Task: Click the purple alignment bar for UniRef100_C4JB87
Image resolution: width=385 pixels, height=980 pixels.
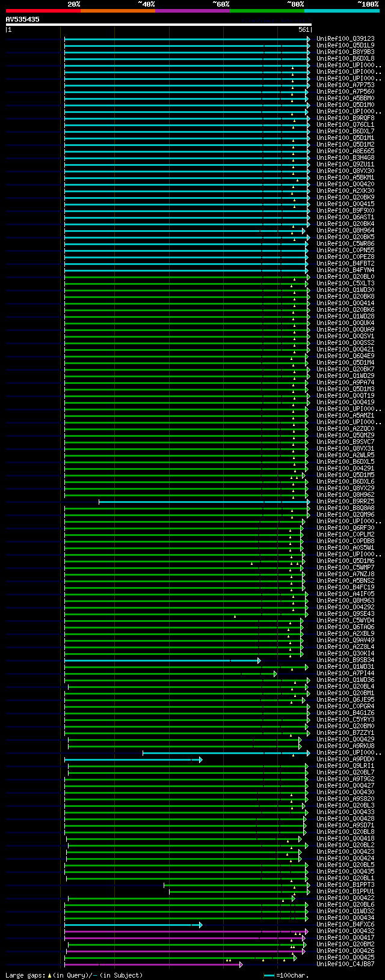Action: point(153,964)
